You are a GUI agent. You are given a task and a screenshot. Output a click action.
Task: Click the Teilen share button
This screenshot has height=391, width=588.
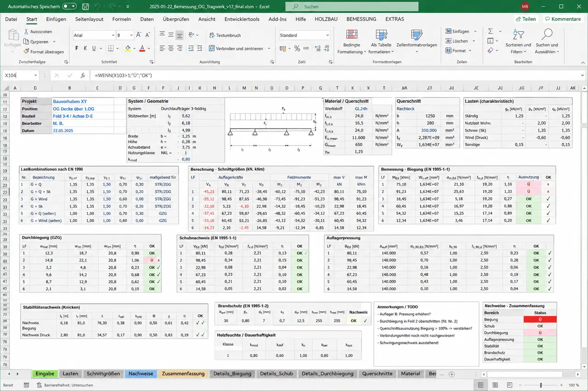pyautogui.click(x=526, y=19)
